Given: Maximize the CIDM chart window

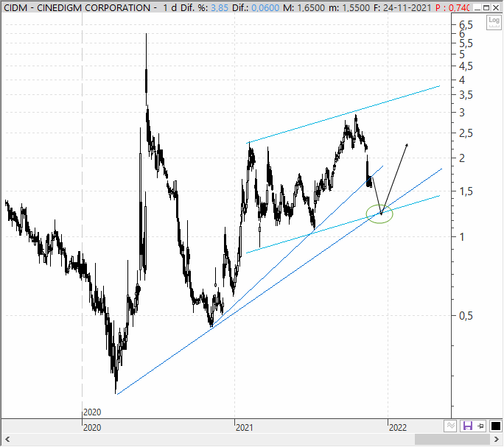Looking at the screenshot, I should point(486,7).
